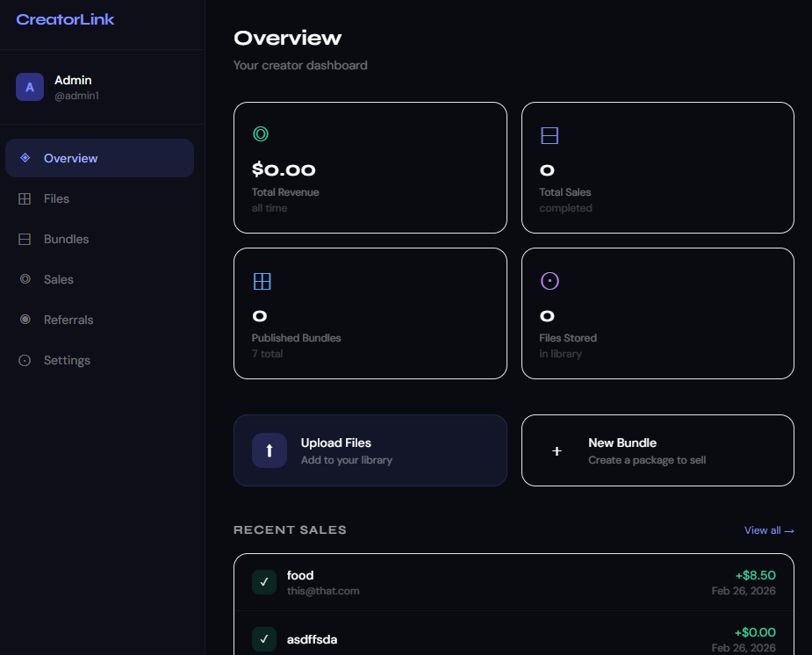The image size is (812, 655).
Task: Click the RECENT SALES heading
Action: (290, 529)
